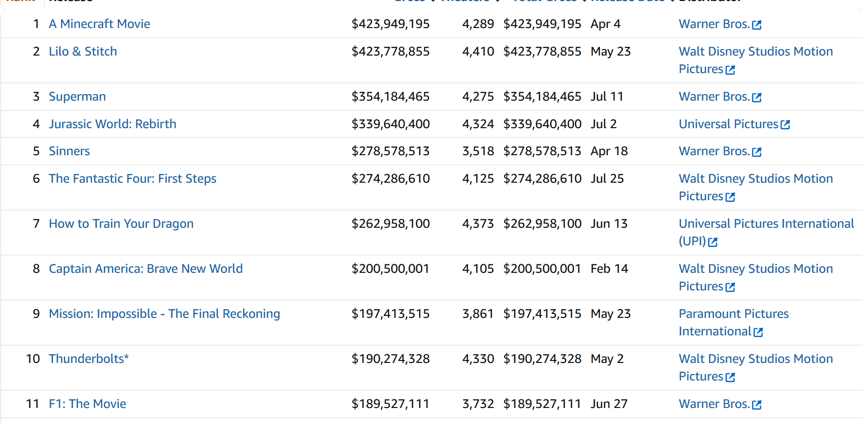Viewport: 868px width, 424px height.
Task: Click the Apr 4 release date
Action: pos(605,24)
